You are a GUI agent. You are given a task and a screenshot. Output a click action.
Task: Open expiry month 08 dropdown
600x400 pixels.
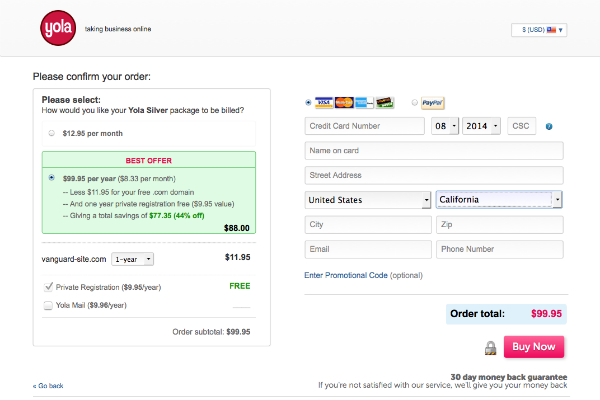pos(445,126)
